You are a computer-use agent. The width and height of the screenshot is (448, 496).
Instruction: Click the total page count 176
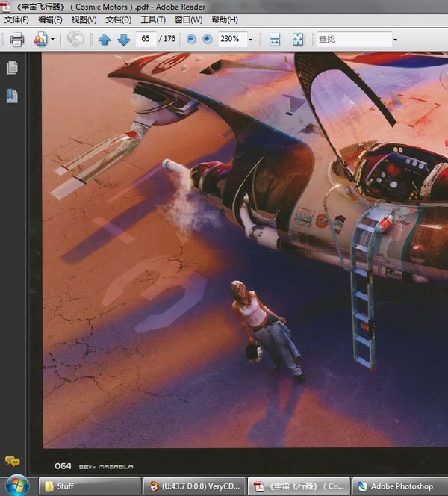(x=169, y=39)
